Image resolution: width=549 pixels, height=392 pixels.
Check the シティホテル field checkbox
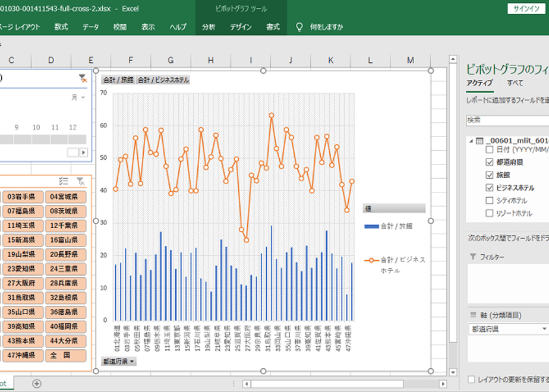490,201
